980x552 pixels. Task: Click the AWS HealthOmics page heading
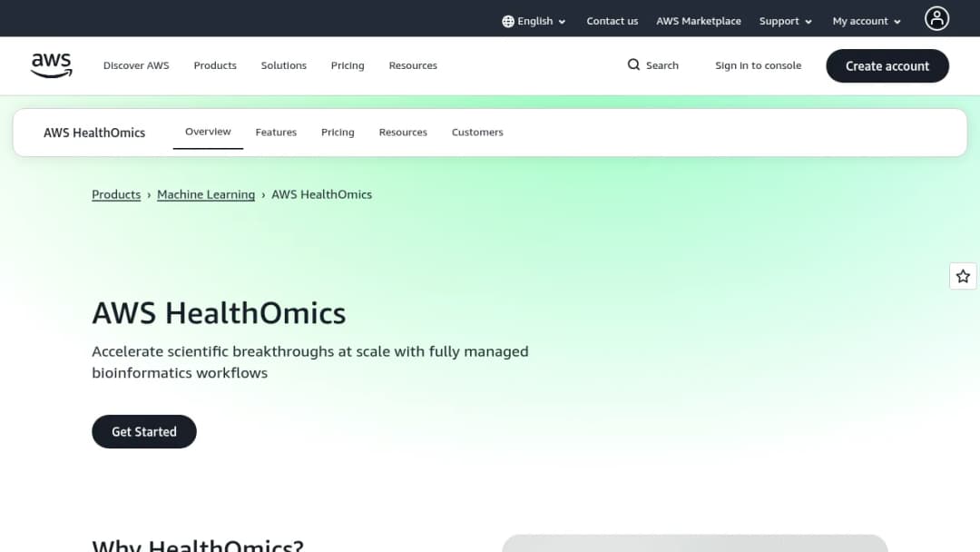(x=219, y=313)
